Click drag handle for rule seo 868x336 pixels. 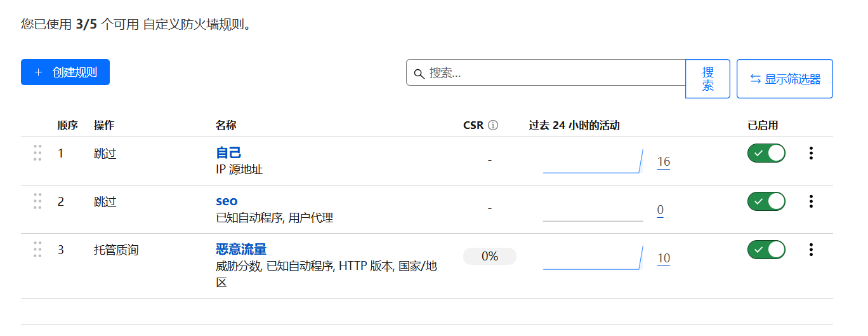pyautogui.click(x=37, y=201)
